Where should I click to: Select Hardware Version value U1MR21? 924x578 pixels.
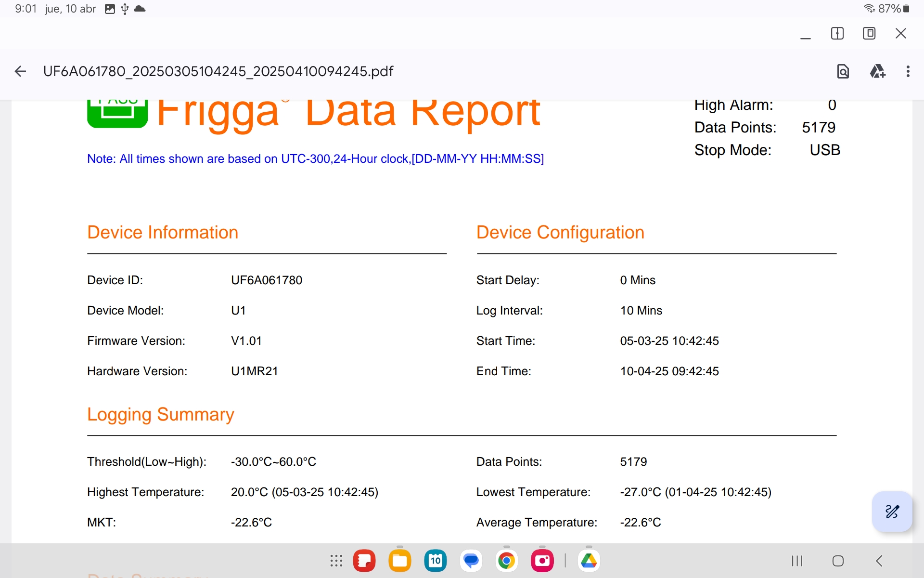tap(255, 371)
